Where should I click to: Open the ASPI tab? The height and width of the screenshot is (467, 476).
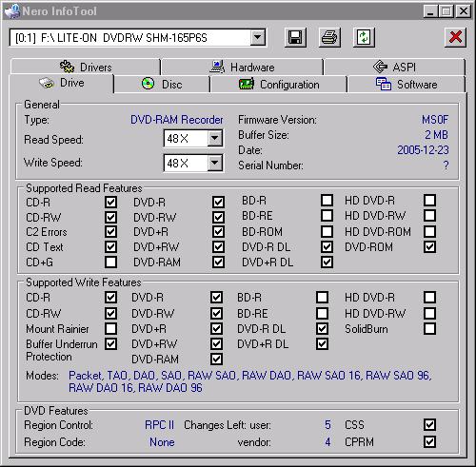pos(394,68)
